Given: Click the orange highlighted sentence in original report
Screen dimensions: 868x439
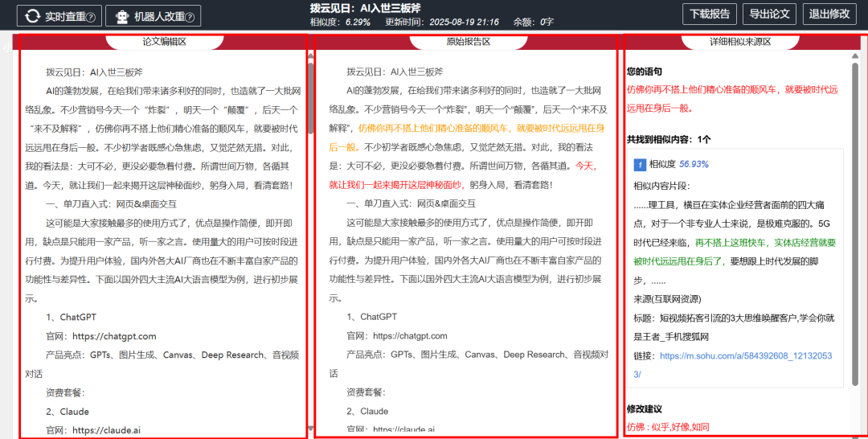Looking at the screenshot, I should pyautogui.click(x=482, y=128).
